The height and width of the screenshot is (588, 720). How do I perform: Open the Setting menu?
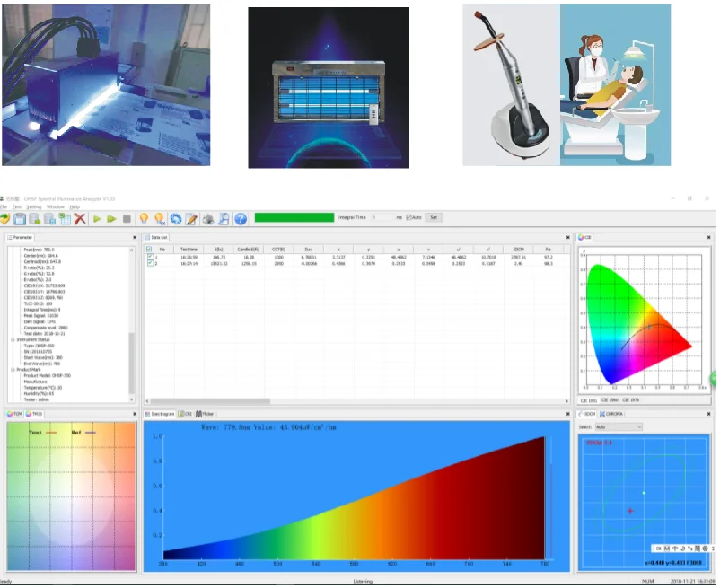tap(33, 207)
